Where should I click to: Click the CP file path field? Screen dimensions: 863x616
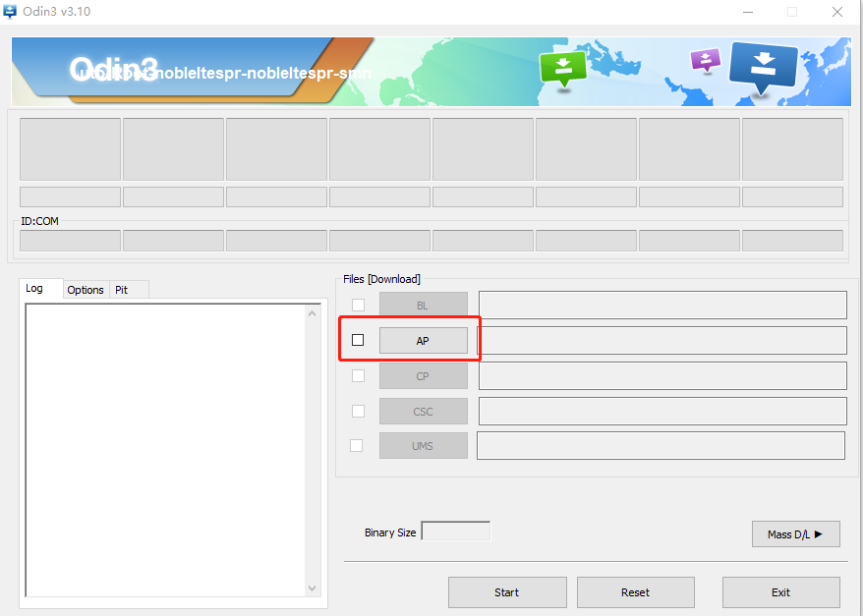click(662, 375)
